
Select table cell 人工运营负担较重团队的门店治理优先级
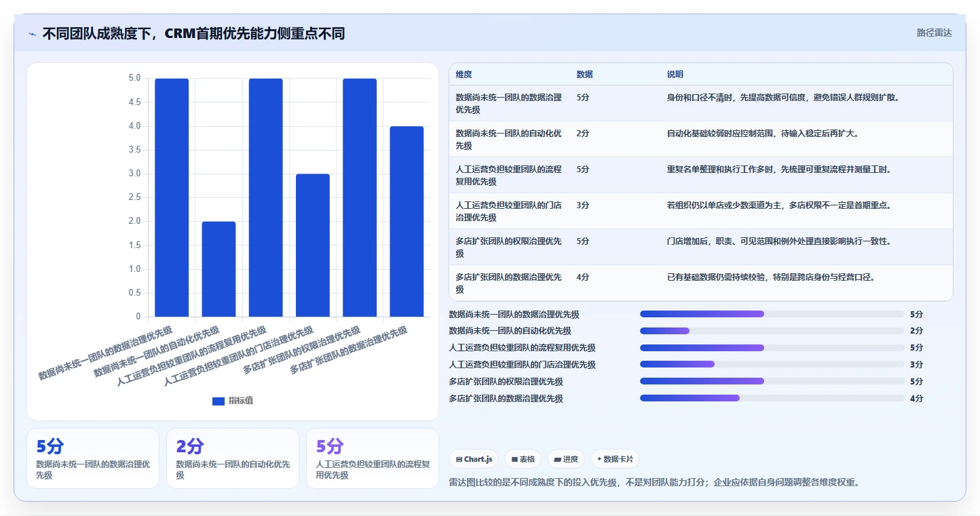[509, 211]
